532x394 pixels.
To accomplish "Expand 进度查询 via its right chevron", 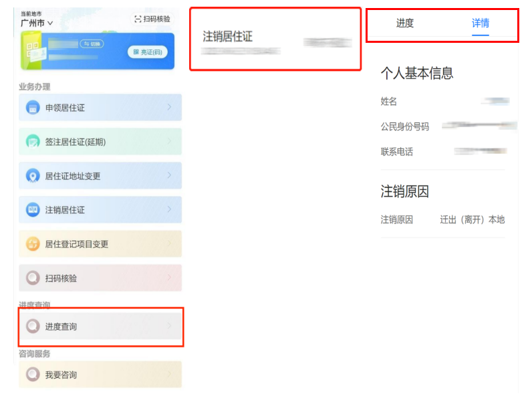I will 169,326.
